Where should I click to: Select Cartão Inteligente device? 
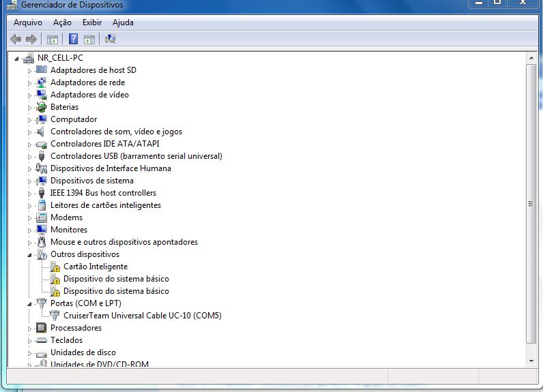96,267
